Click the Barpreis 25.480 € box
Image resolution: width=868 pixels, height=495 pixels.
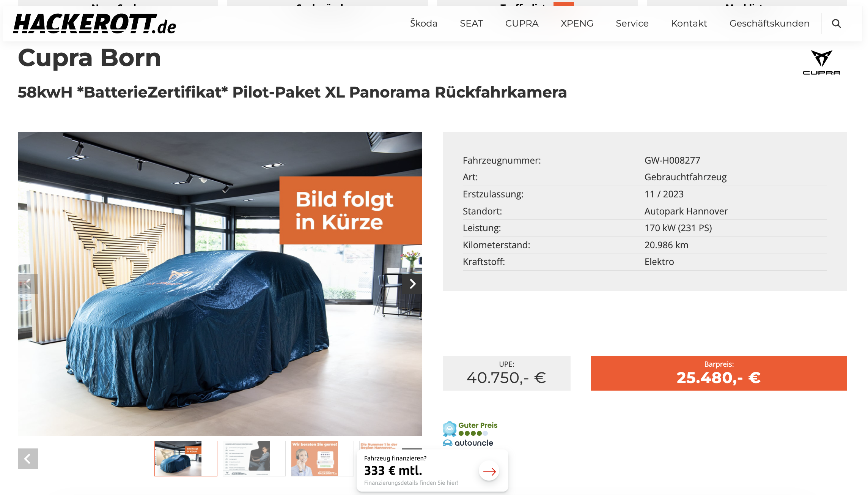719,373
